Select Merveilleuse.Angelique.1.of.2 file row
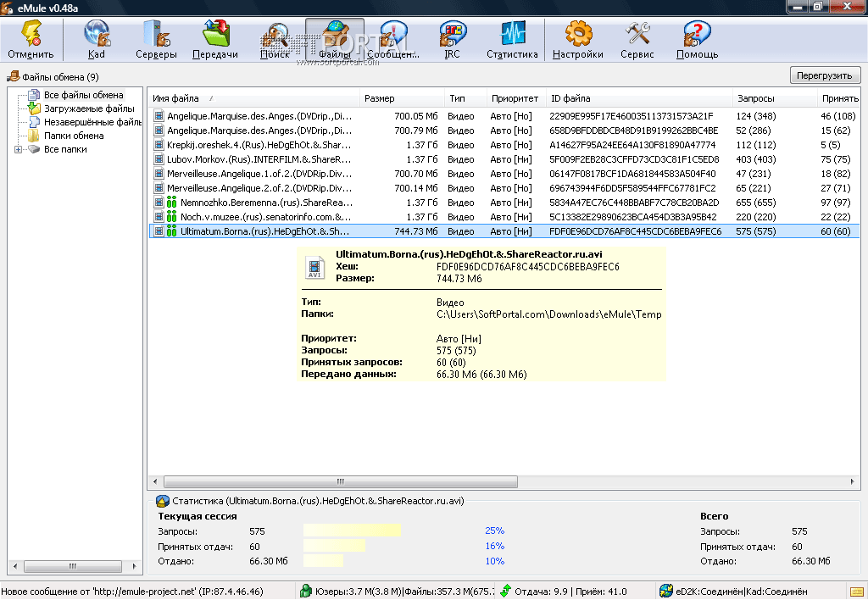868x600 pixels. pyautogui.click(x=504, y=174)
